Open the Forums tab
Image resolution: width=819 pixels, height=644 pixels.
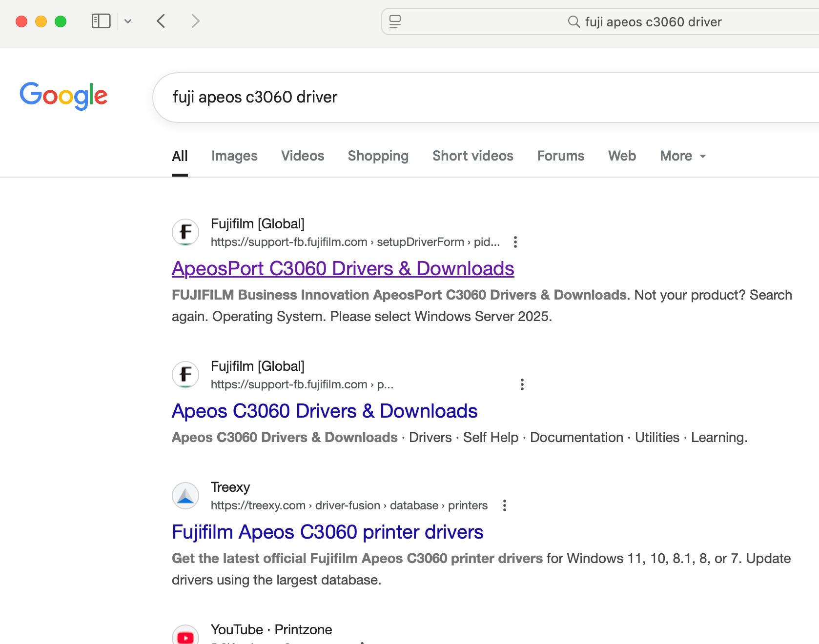[x=561, y=156]
